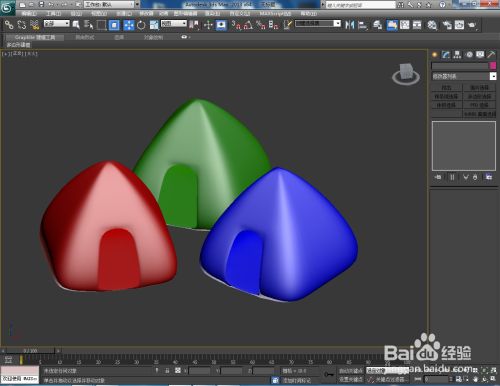Click the teapot Render Production icon
This screenshot has height=386, width=500.
pyautogui.click(x=472, y=25)
